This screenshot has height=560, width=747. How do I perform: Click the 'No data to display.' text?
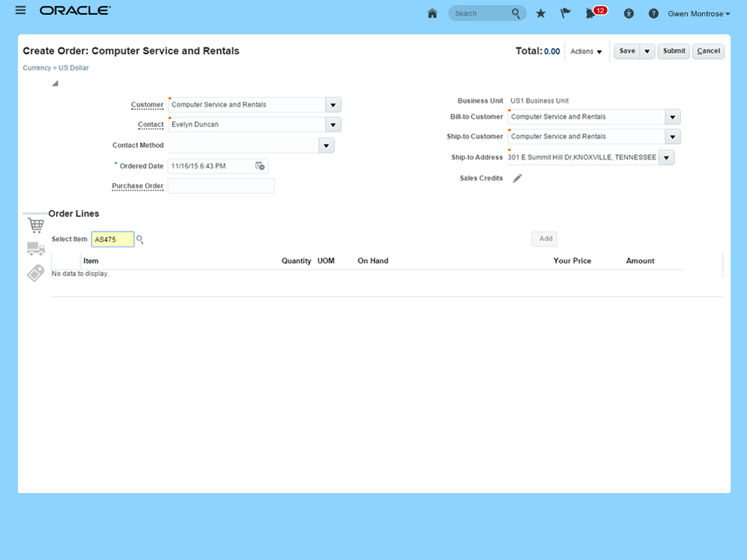(80, 274)
